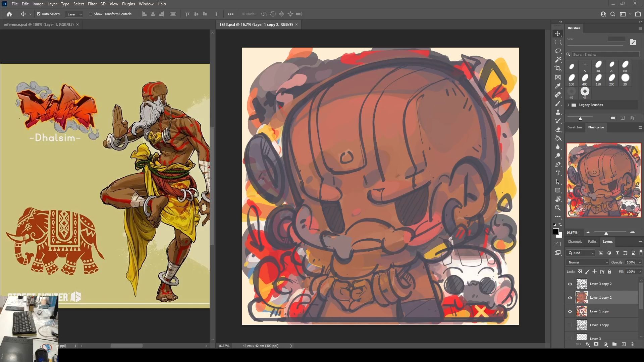The width and height of the screenshot is (644, 362).
Task: Select the Eyedropper tool
Action: point(558,86)
